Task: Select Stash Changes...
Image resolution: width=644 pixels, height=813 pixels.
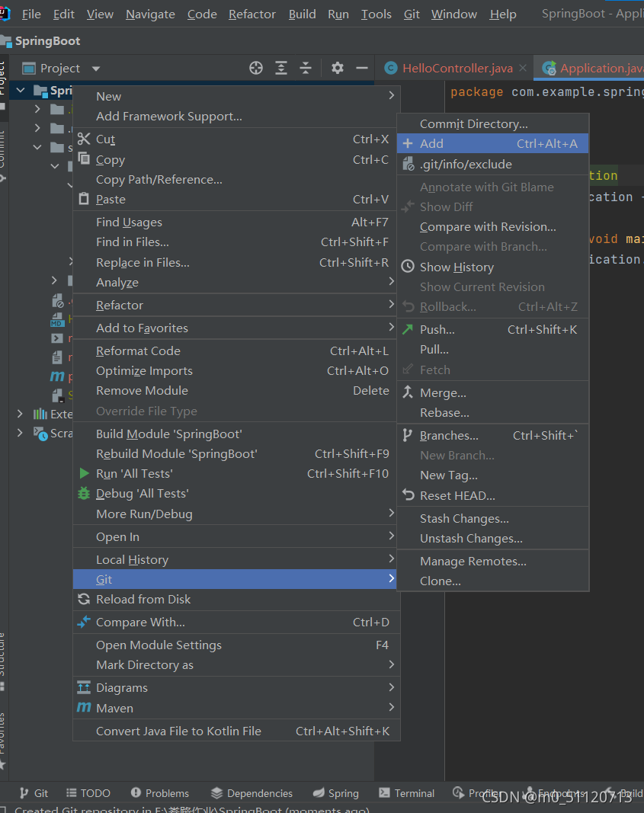Action: (493, 518)
